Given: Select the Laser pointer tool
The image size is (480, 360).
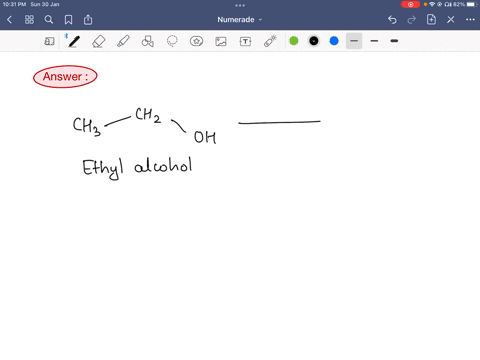Looking at the screenshot, I should pyautogui.click(x=270, y=41).
